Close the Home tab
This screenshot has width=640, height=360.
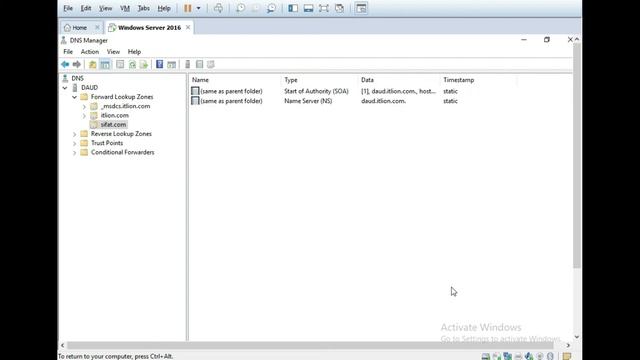click(97, 27)
